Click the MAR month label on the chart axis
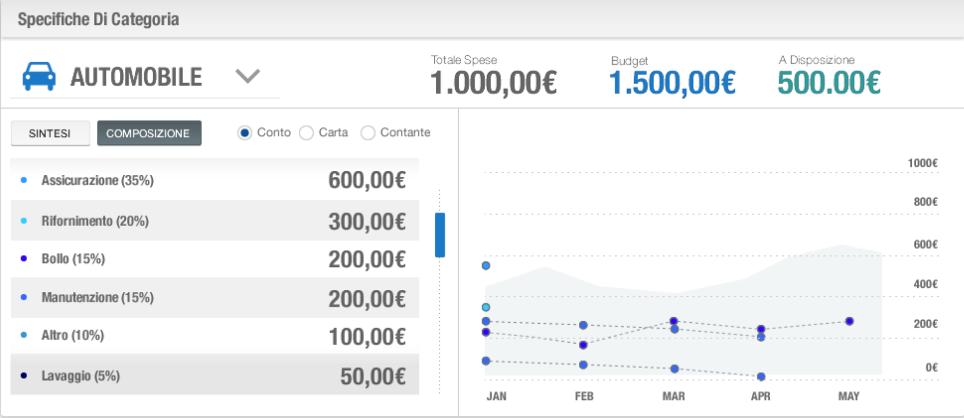 674,396
